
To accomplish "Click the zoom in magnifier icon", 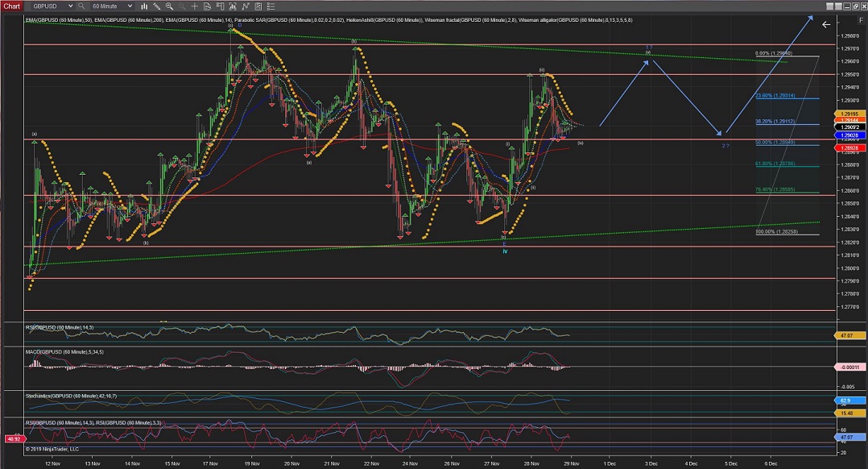I will point(169,6).
